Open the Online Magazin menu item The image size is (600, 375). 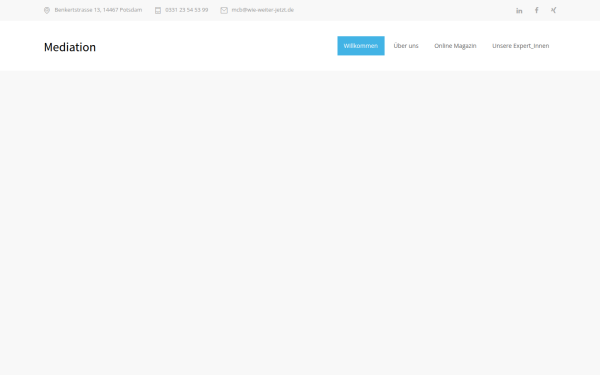(455, 46)
